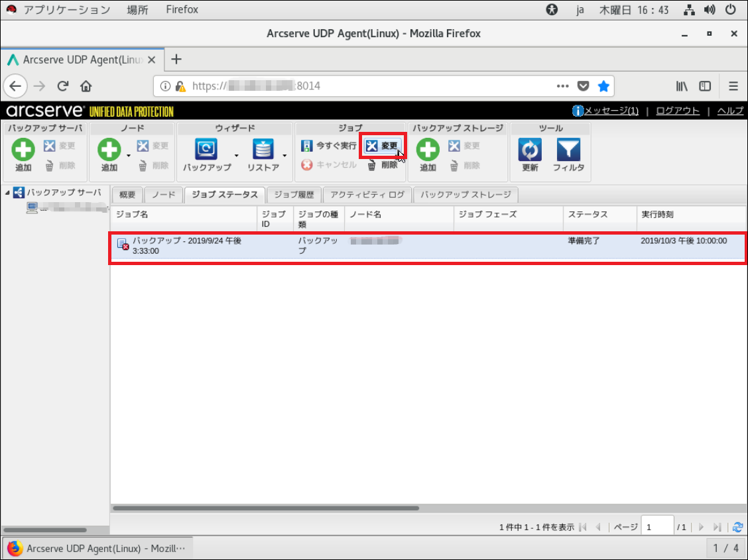The image size is (748, 560).
Task: Click Backup Storage 削除 delete button
Action: click(x=464, y=166)
